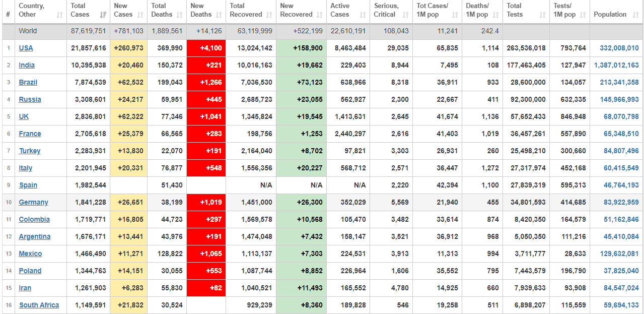Open the Colombia country link
Image resolution: width=644 pixels, height=314 pixels.
[34, 220]
